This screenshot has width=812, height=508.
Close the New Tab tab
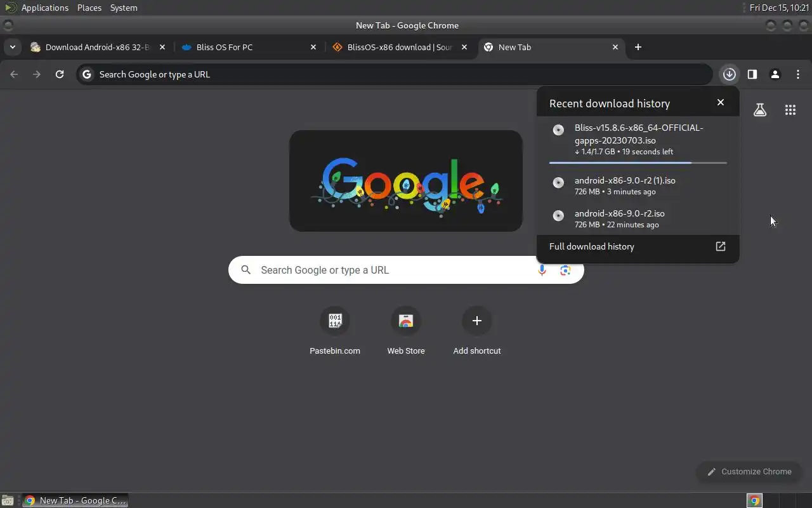tap(615, 47)
